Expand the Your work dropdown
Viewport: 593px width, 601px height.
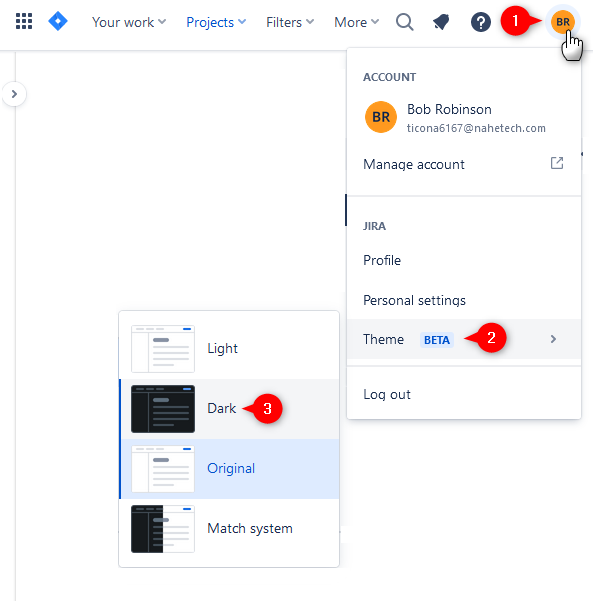point(129,22)
